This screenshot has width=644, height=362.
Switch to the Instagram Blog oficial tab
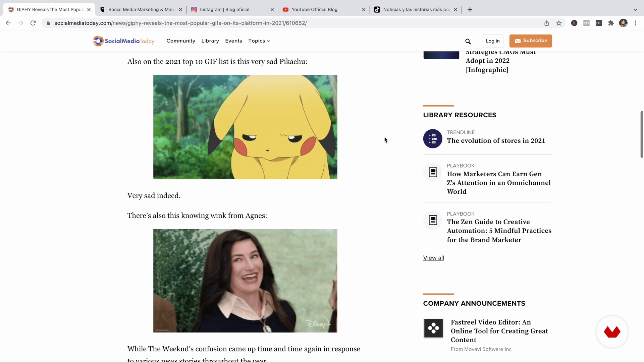click(232, 10)
